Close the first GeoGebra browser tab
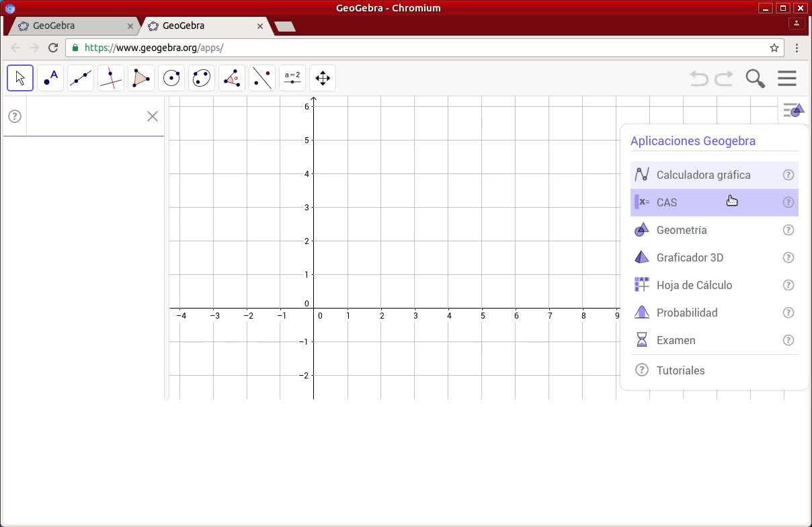The image size is (812, 527). point(130,26)
